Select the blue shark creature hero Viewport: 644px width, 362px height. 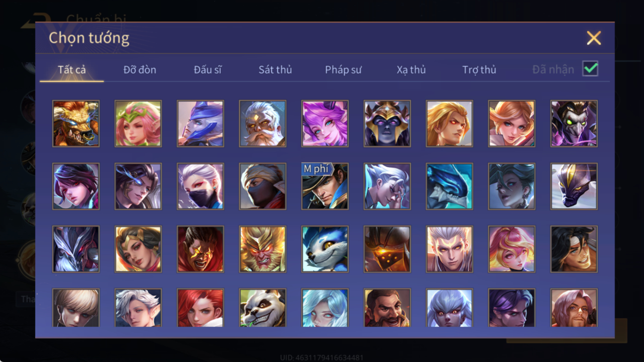click(449, 186)
